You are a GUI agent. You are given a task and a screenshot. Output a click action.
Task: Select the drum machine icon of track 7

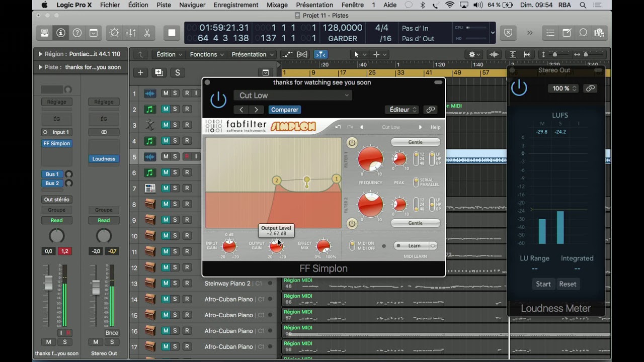[x=150, y=188]
